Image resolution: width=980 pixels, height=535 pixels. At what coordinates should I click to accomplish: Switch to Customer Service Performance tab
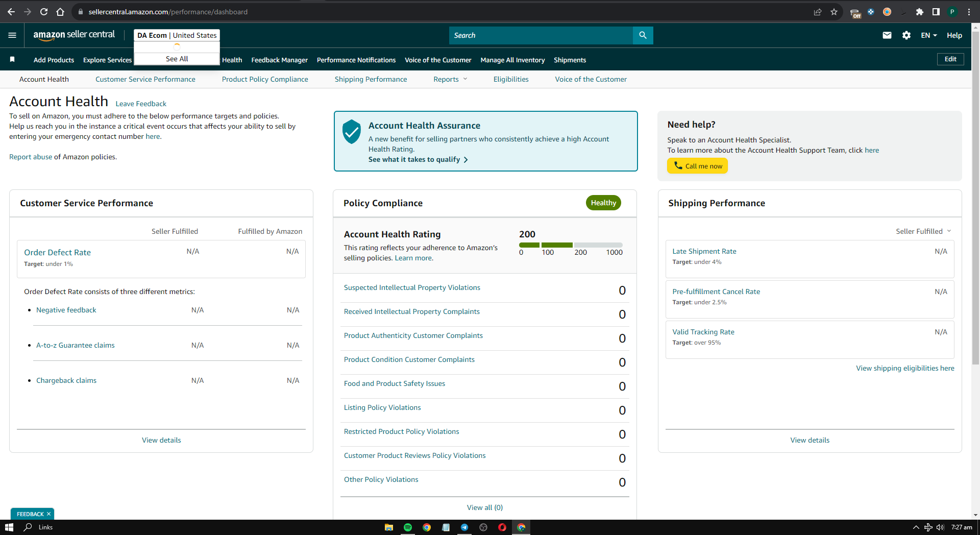point(145,79)
